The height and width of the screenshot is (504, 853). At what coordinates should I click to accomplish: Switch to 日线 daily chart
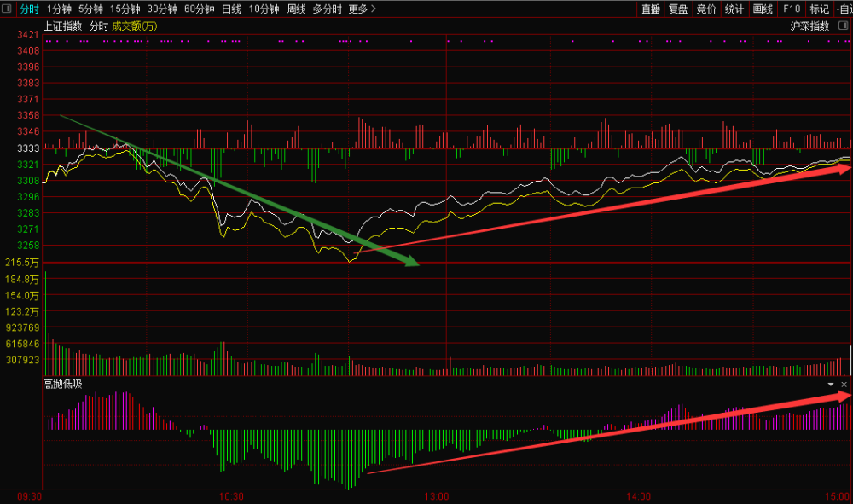click(x=231, y=9)
